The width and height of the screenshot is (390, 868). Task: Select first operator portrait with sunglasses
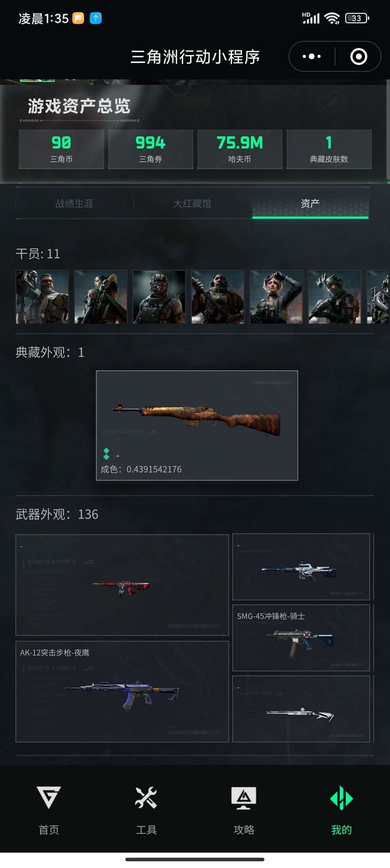tap(42, 297)
